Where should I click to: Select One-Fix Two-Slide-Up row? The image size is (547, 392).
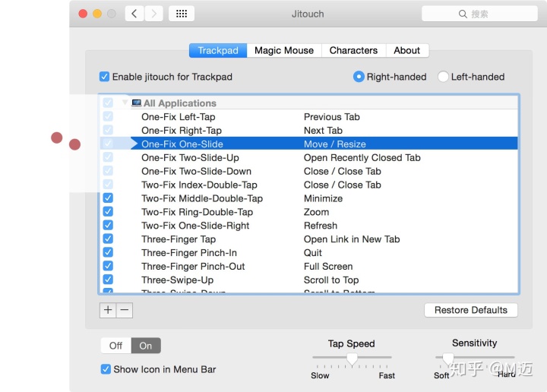pyautogui.click(x=308, y=158)
